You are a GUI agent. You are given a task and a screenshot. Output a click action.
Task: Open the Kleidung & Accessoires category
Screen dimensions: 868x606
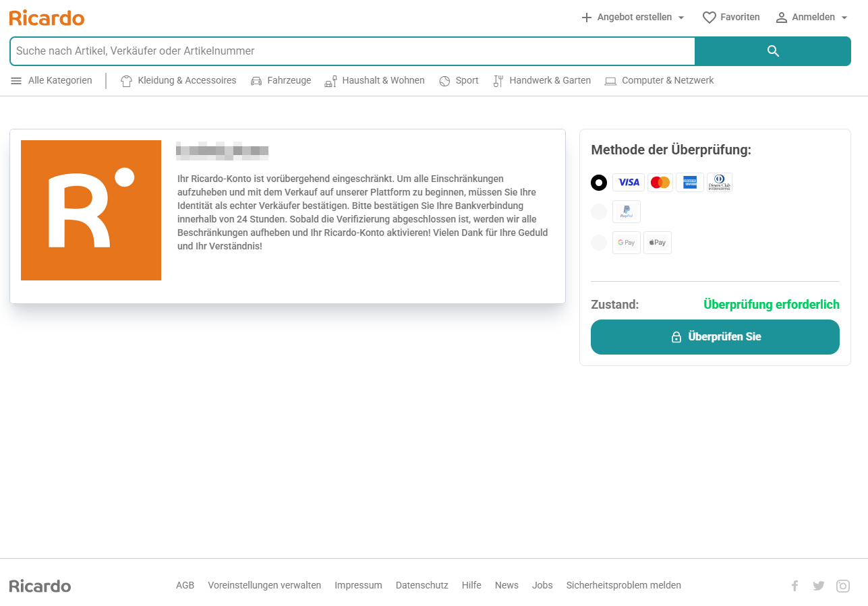[x=178, y=81]
